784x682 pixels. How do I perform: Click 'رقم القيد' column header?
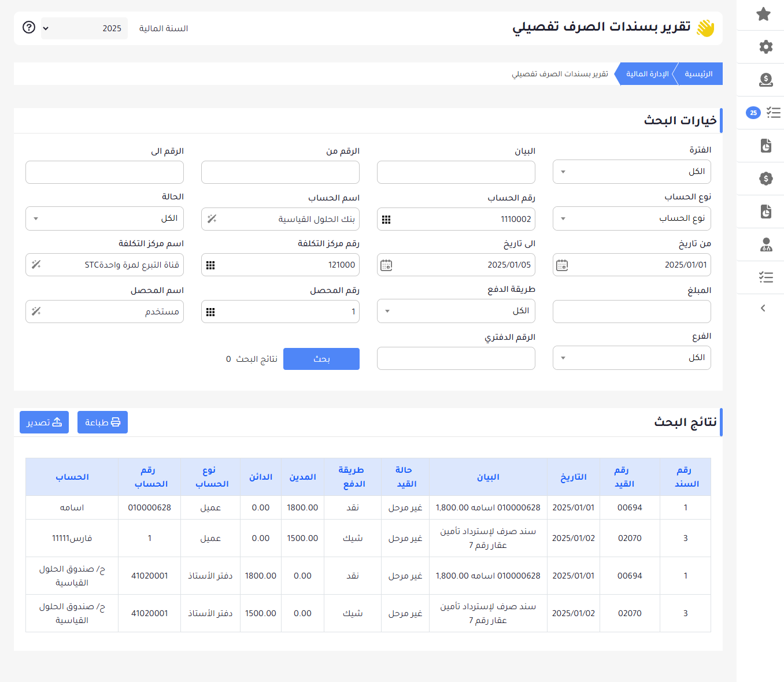[x=630, y=477]
